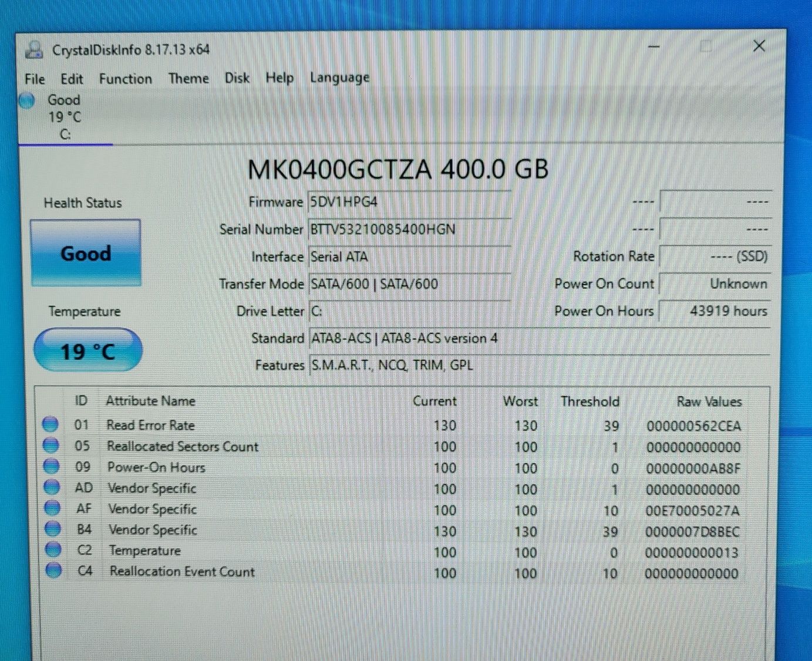This screenshot has width=812, height=661.
Task: Click the Attribute Name column header
Action: click(x=150, y=401)
